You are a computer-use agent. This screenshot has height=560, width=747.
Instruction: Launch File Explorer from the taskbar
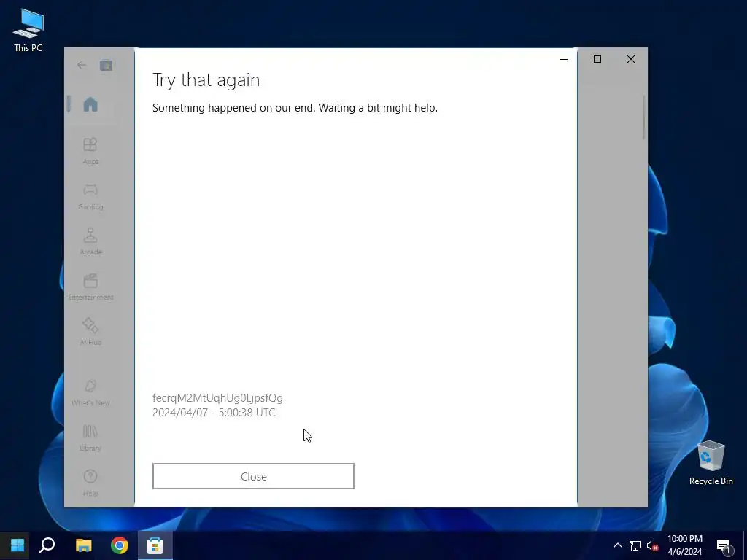pyautogui.click(x=83, y=545)
